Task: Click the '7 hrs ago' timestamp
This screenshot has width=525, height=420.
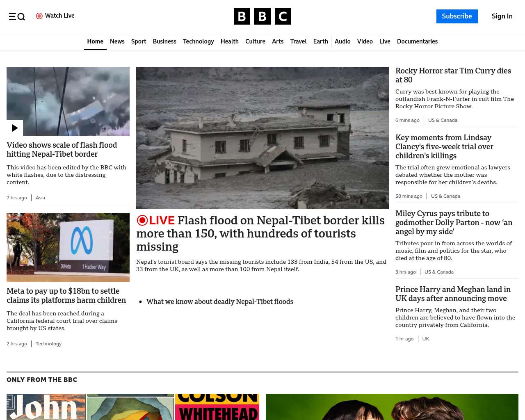Action: (x=17, y=198)
